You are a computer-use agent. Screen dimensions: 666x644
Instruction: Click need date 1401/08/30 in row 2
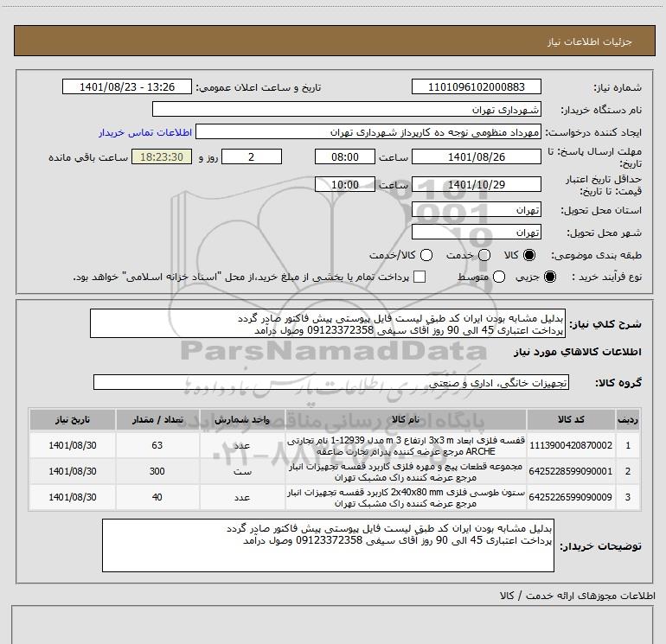72,471
